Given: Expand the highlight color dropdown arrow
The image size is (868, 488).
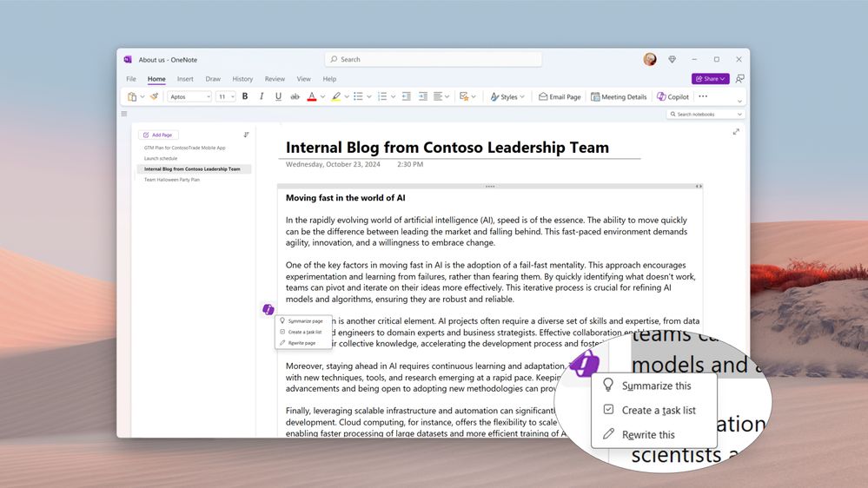Looking at the screenshot, I should click(x=347, y=97).
